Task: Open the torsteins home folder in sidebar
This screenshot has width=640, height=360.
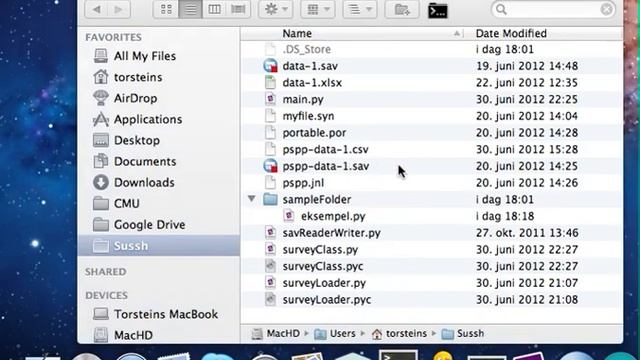Action: (x=127, y=77)
